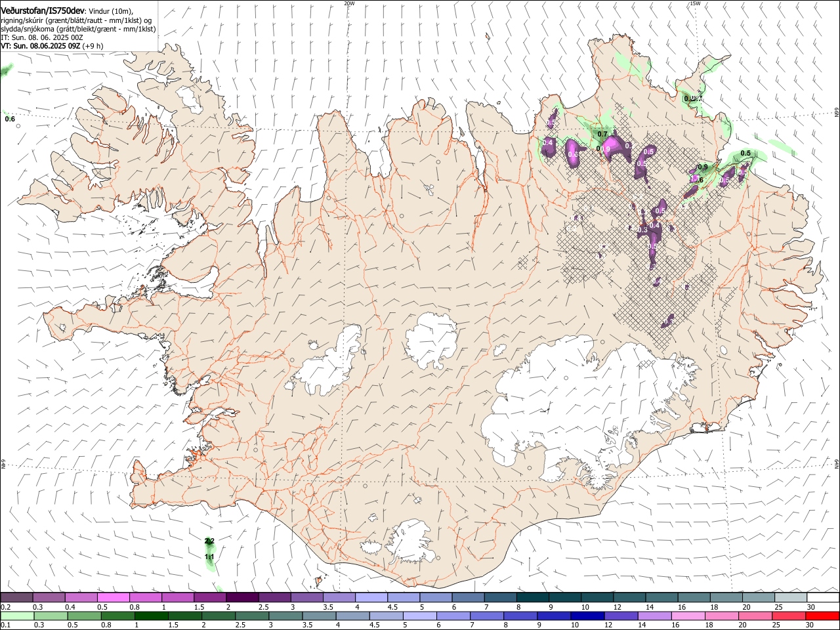
Task: Click the pale green 0.1–0.3 rain legend swatch
Action: pyautogui.click(x=17, y=616)
